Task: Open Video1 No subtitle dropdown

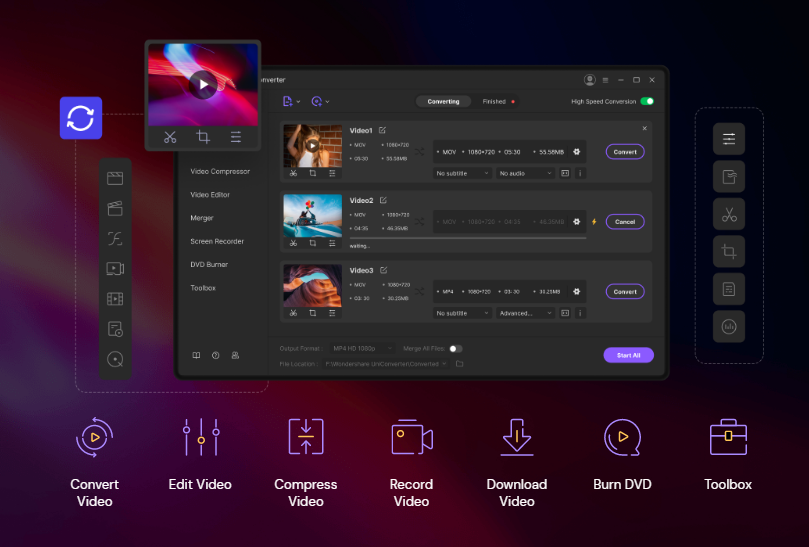Action: click(x=462, y=173)
